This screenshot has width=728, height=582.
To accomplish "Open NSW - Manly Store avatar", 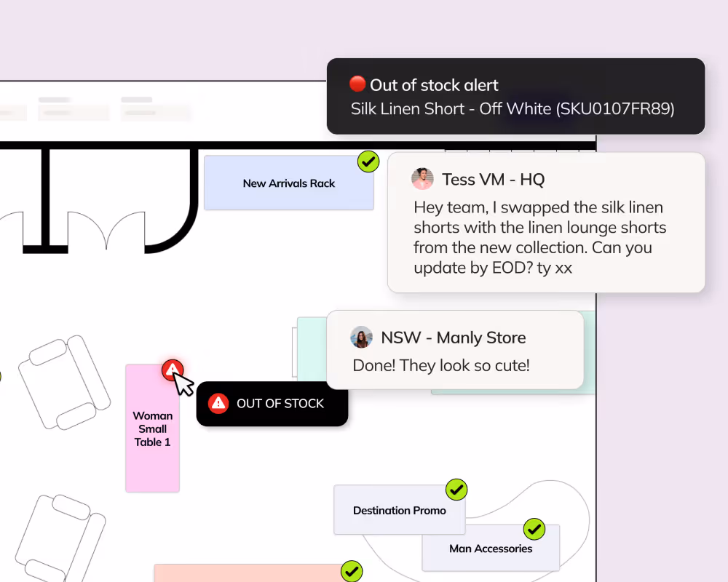I will tap(361, 337).
